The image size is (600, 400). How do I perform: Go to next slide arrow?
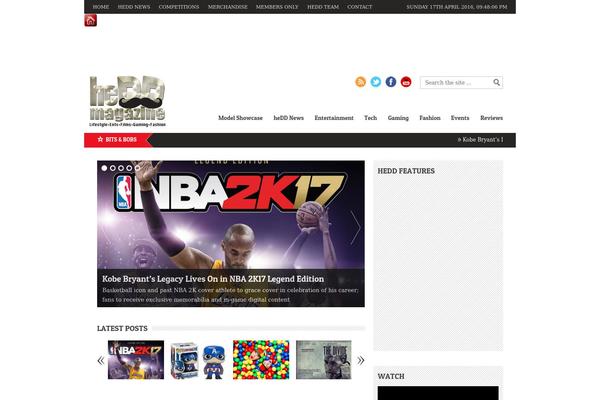[x=355, y=227]
